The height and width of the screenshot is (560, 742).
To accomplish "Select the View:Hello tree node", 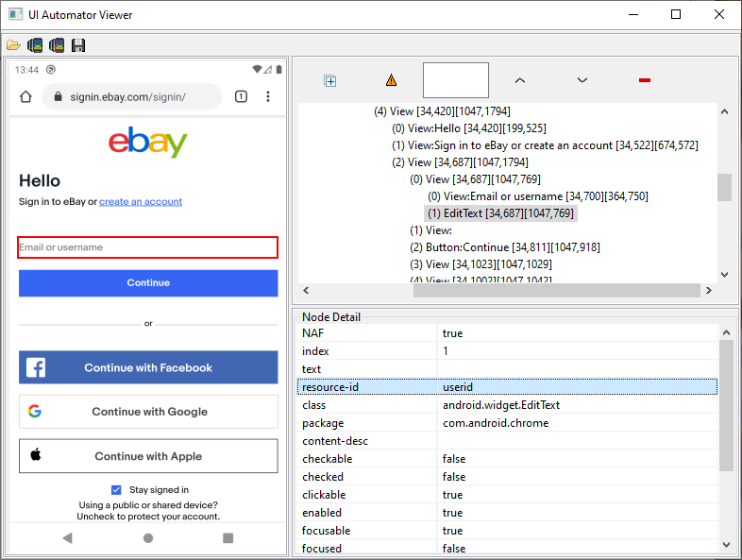I will 469,128.
